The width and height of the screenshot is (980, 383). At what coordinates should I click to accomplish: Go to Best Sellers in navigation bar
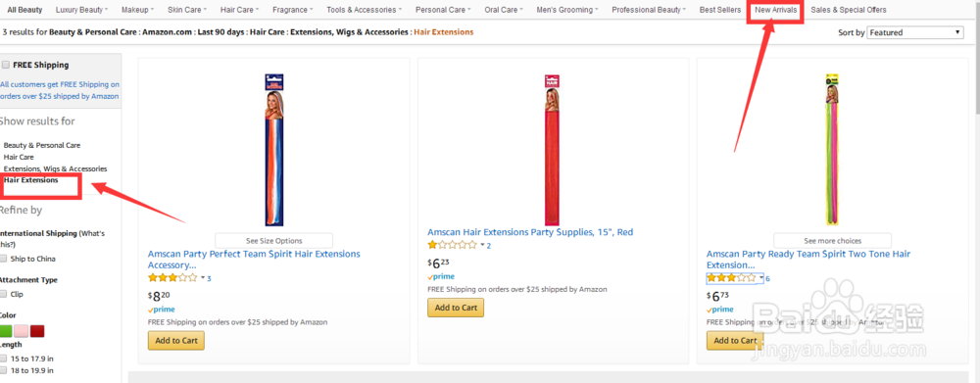click(x=720, y=10)
